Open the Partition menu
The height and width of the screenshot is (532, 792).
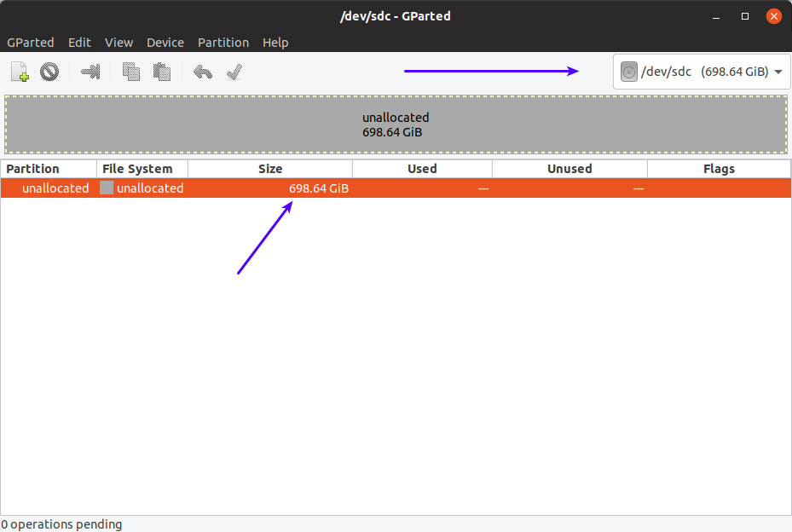point(223,43)
